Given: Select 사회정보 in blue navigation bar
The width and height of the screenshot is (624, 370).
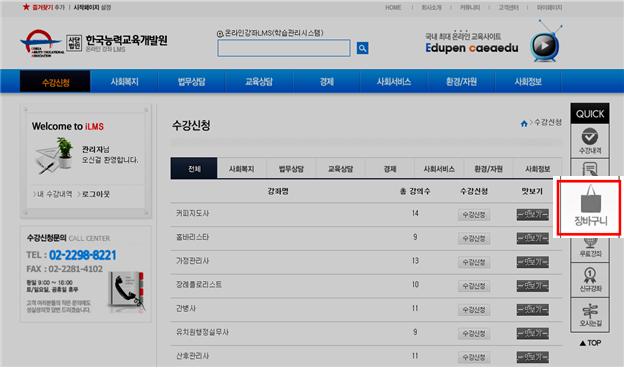Looking at the screenshot, I should [x=528, y=82].
